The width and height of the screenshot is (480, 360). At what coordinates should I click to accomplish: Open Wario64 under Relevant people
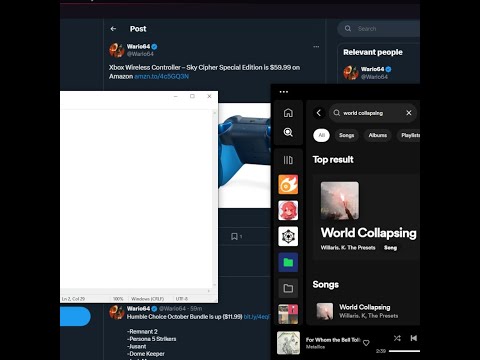pos(372,69)
